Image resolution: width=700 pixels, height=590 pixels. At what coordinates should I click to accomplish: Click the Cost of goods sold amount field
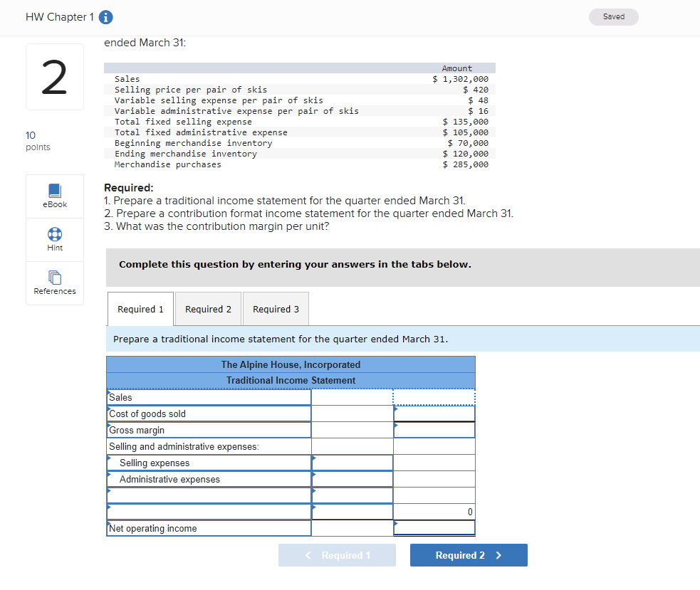point(434,413)
